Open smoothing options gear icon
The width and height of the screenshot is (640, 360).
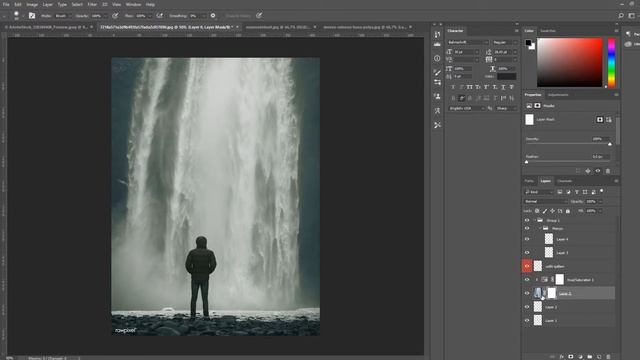click(x=213, y=16)
